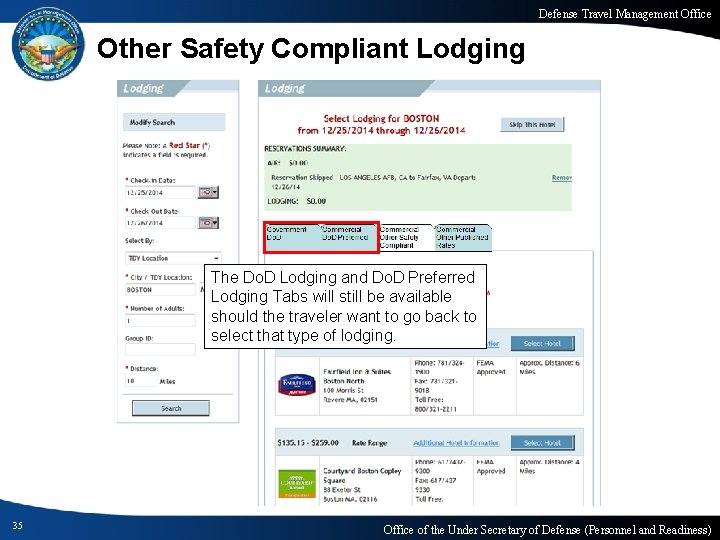
Task: Open Additional Hotel Information for Courtyard Boston
Action: click(x=456, y=443)
